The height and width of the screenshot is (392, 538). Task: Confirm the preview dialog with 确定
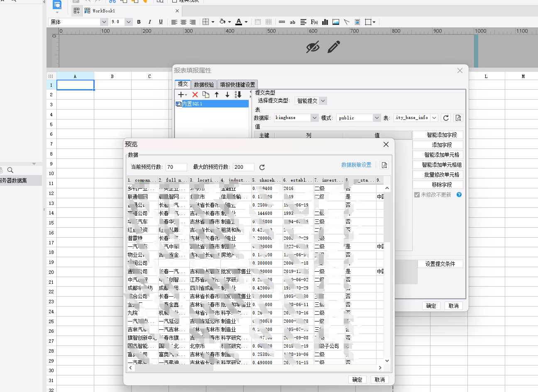tap(357, 380)
